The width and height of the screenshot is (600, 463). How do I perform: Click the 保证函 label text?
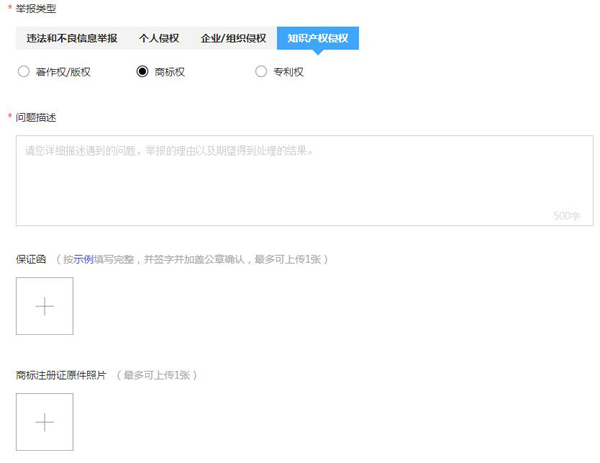click(x=31, y=259)
